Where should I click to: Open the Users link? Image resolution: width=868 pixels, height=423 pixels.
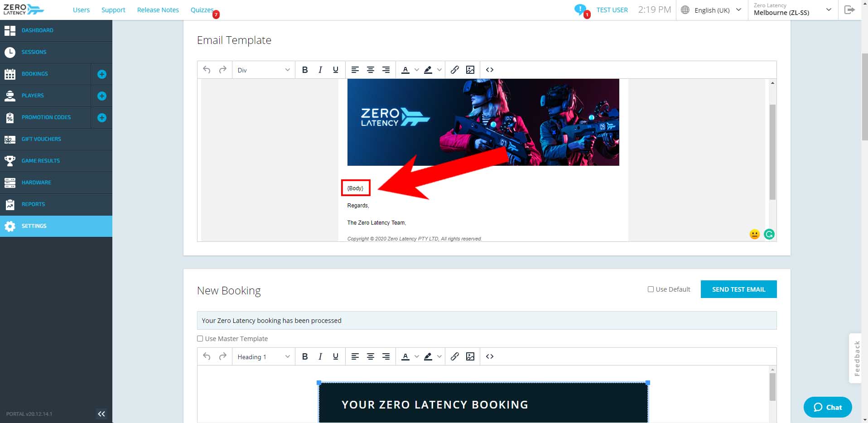coord(81,10)
